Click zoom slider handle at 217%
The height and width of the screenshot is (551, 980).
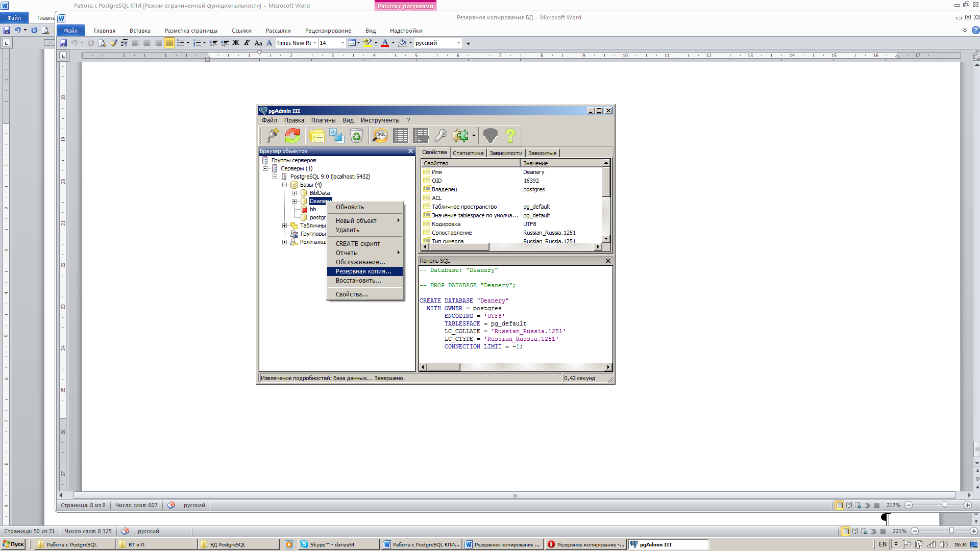(x=945, y=505)
